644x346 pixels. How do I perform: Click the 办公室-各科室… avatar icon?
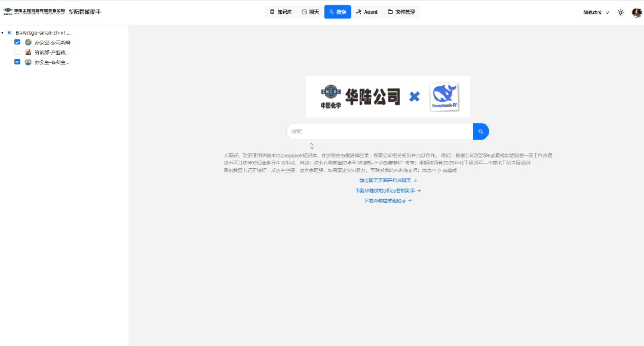[28, 62]
